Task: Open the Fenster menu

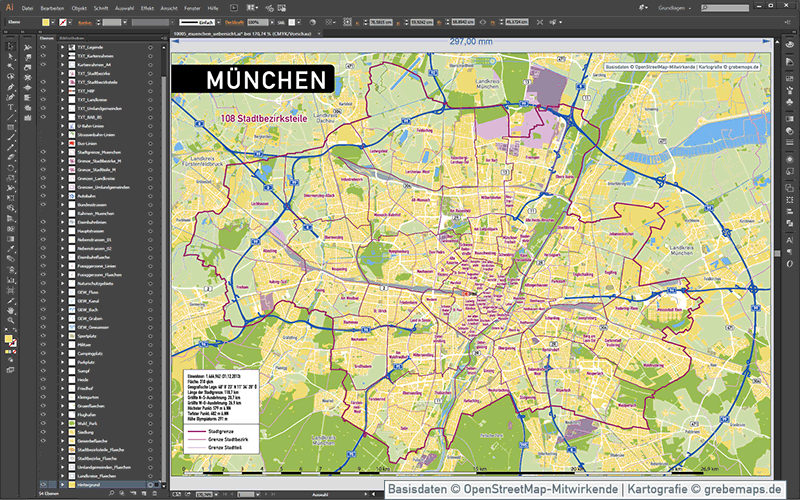Action: 194,7
